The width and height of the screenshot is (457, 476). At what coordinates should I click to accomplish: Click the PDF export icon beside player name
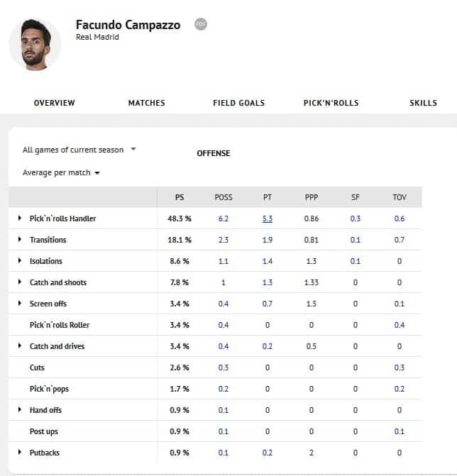201,24
